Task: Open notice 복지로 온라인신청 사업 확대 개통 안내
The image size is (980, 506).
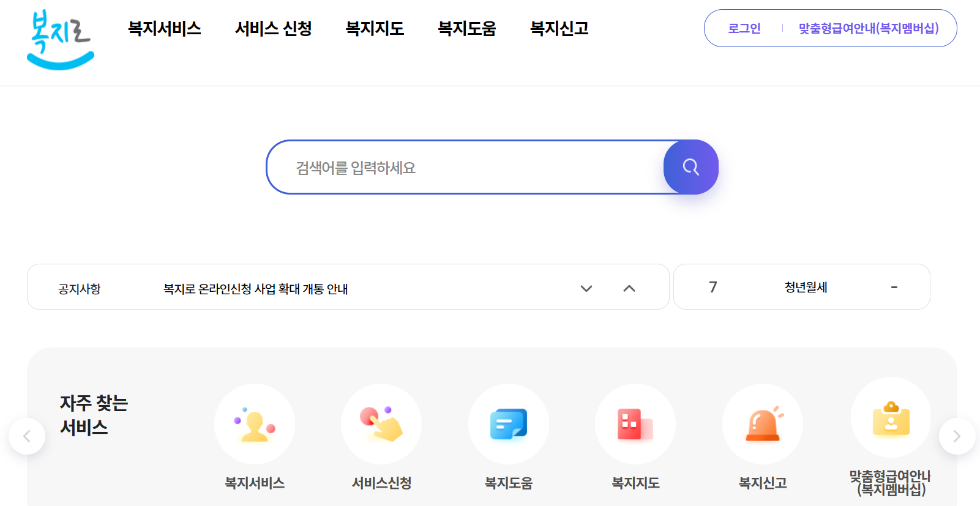Action: click(x=256, y=289)
